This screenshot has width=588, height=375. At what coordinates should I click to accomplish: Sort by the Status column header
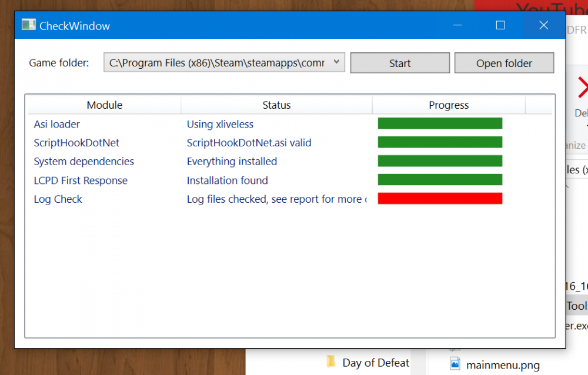(276, 105)
